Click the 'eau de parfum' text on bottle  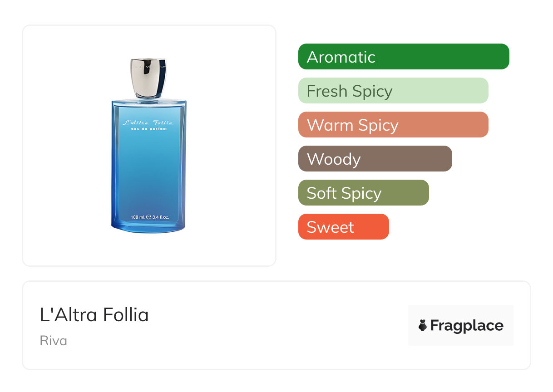tap(148, 129)
